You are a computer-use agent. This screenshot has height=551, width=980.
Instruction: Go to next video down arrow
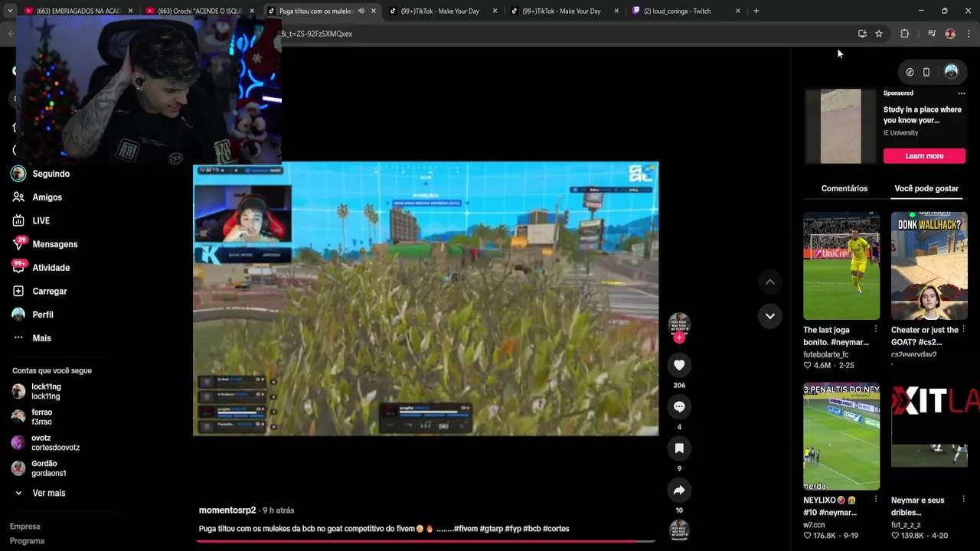point(770,315)
